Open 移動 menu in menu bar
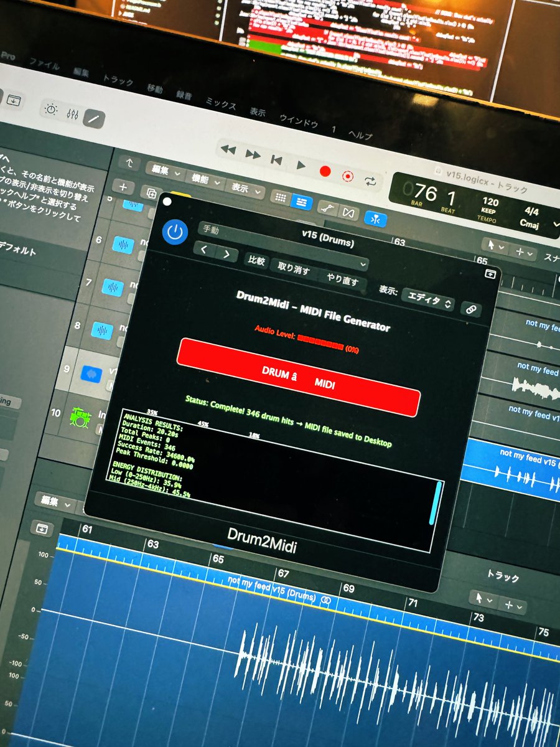The width and height of the screenshot is (560, 747). point(154,88)
